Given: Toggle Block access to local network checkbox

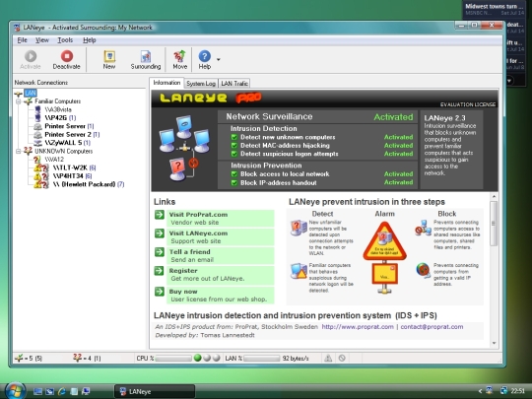Looking at the screenshot, I should point(234,174).
